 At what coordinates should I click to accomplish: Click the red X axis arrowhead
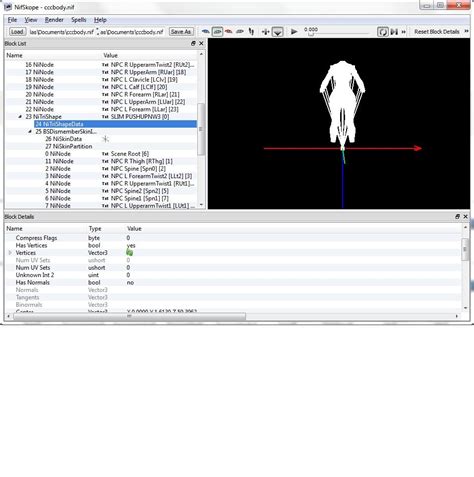[x=418, y=148]
